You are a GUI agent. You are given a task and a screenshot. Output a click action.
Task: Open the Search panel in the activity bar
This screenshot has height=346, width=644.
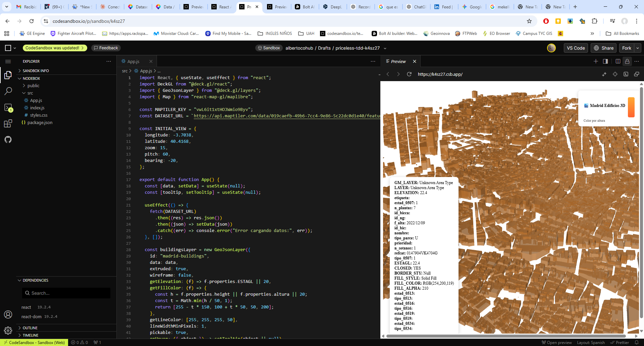[x=8, y=91]
